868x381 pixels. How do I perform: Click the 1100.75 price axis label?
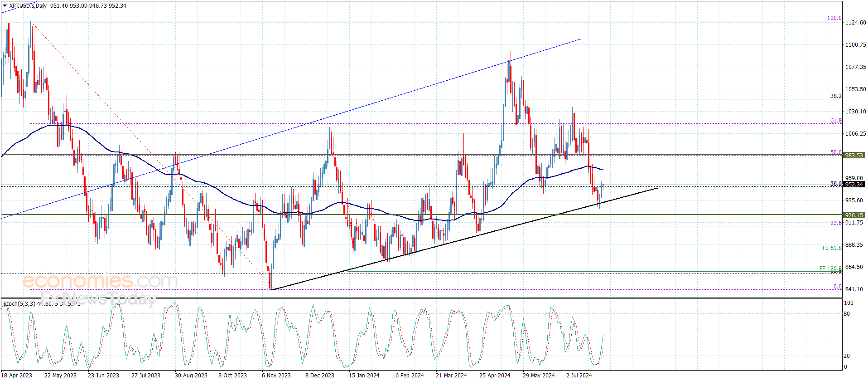click(x=856, y=45)
